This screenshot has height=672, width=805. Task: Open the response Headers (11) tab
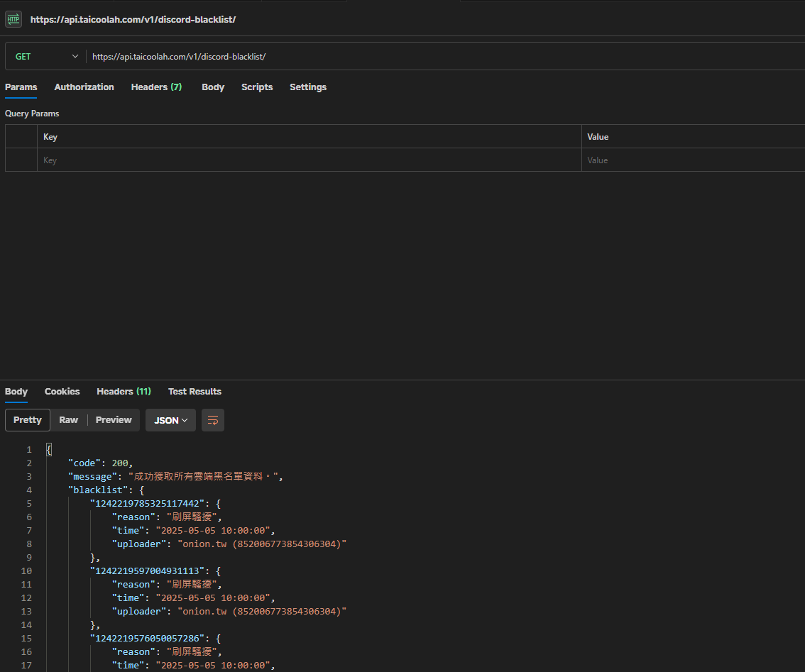[x=124, y=392]
